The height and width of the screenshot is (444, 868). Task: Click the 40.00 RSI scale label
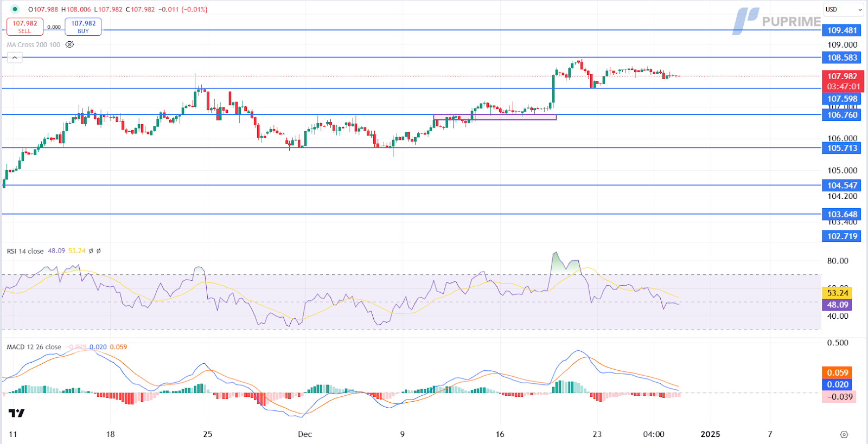[838, 316]
